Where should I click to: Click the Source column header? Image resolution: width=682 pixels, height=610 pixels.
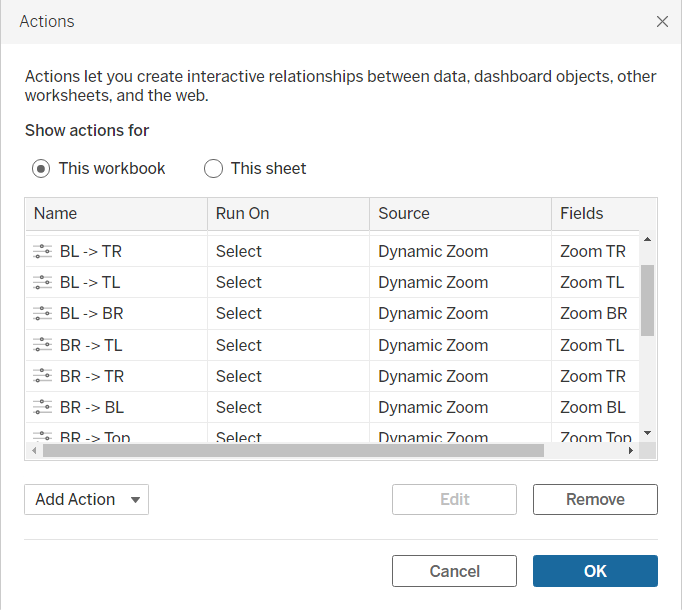[x=404, y=213]
